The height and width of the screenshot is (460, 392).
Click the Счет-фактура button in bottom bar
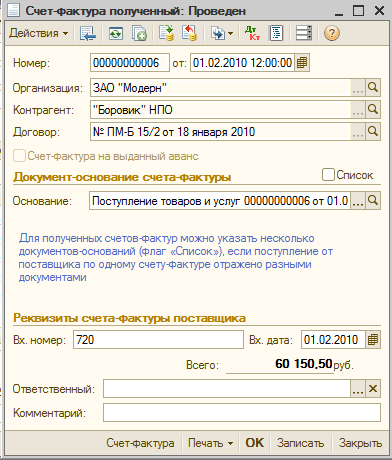coord(140,443)
